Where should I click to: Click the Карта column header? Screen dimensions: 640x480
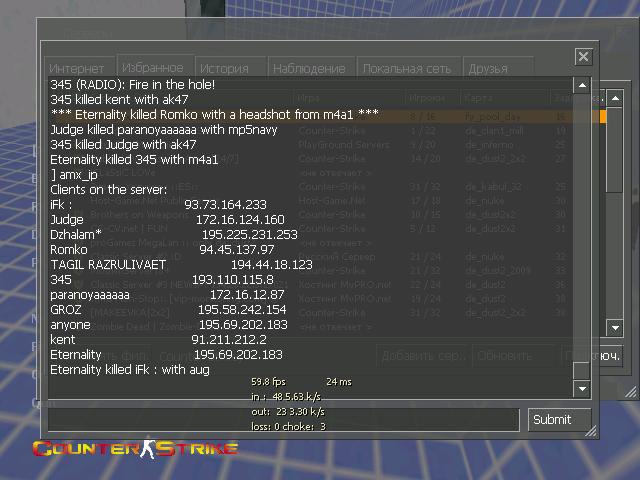pyautogui.click(x=504, y=98)
